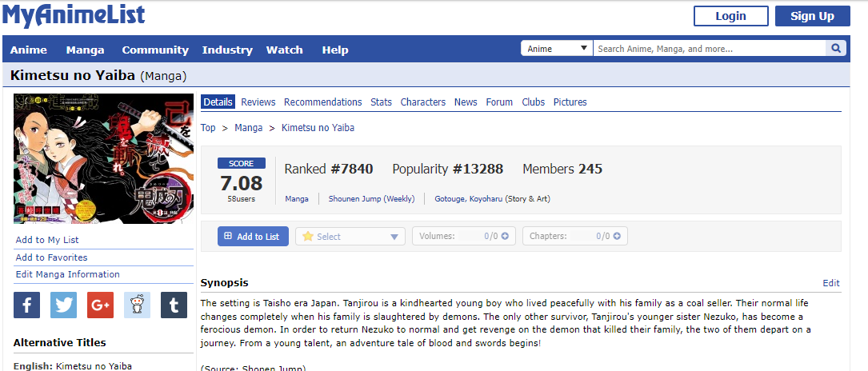Open the Community navigation menu
The width and height of the screenshot is (868, 371).
[x=155, y=50]
